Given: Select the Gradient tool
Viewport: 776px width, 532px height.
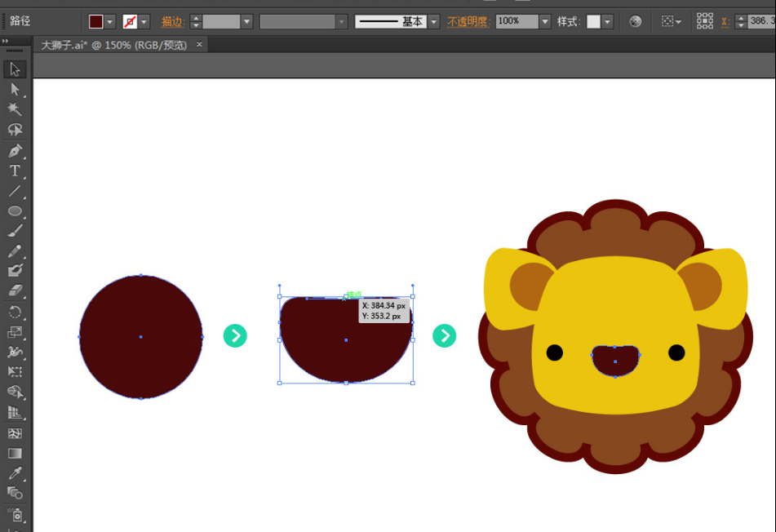Looking at the screenshot, I should (x=15, y=453).
